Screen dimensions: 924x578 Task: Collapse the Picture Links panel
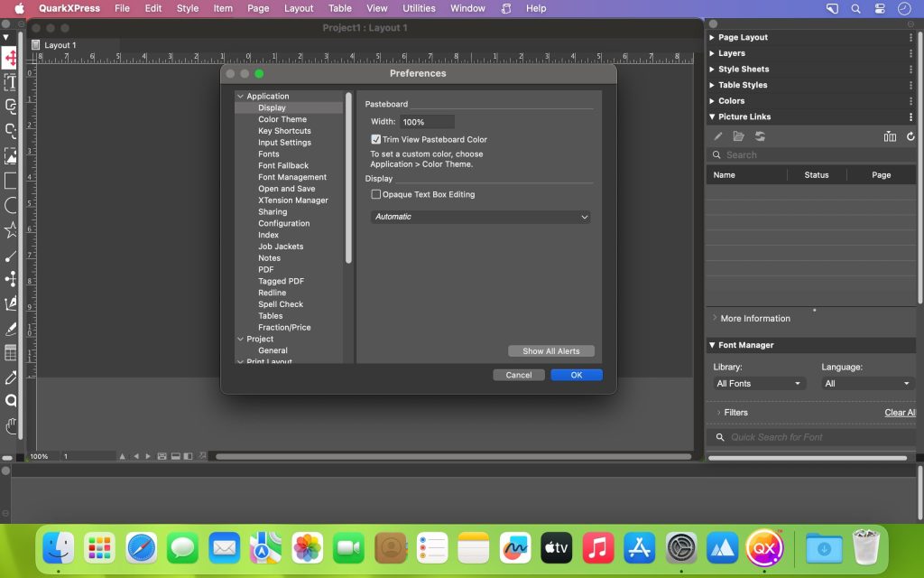(x=714, y=117)
